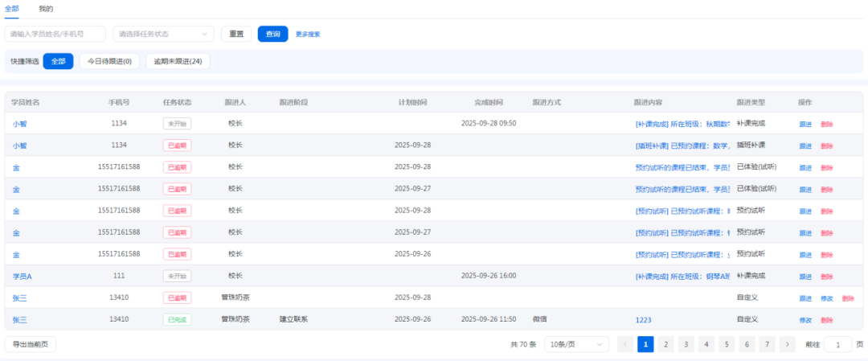Click the previous page arrow
This screenshot has width=868, height=361.
click(x=625, y=344)
